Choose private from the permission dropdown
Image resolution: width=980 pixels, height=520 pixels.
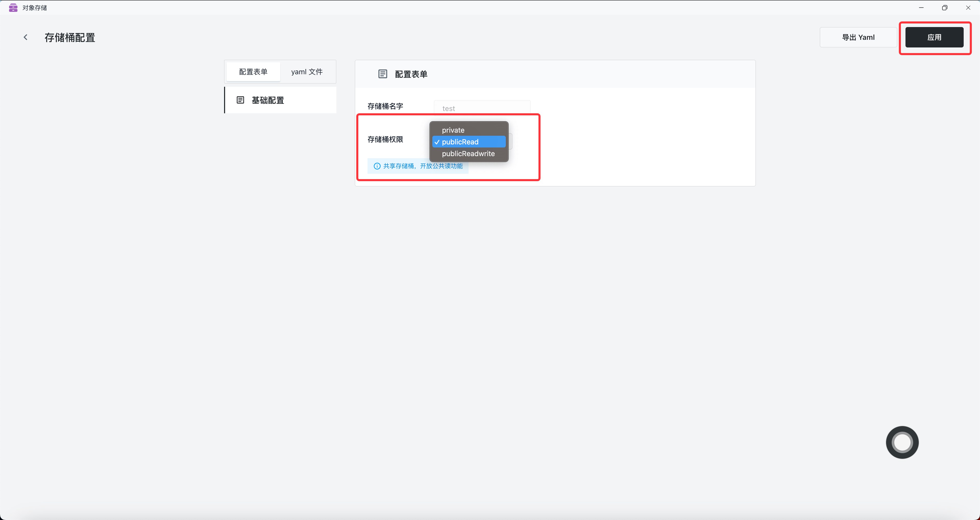[x=469, y=130]
